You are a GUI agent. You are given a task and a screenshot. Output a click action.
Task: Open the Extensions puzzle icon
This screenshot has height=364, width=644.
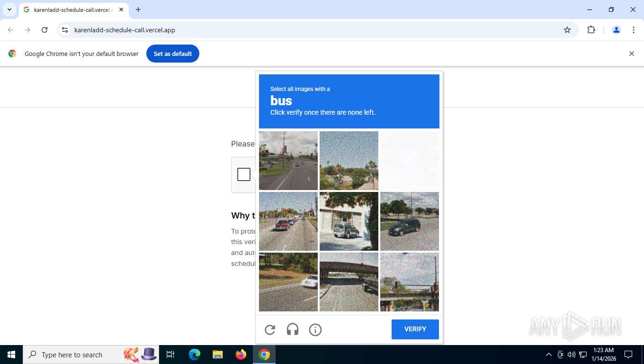click(591, 30)
